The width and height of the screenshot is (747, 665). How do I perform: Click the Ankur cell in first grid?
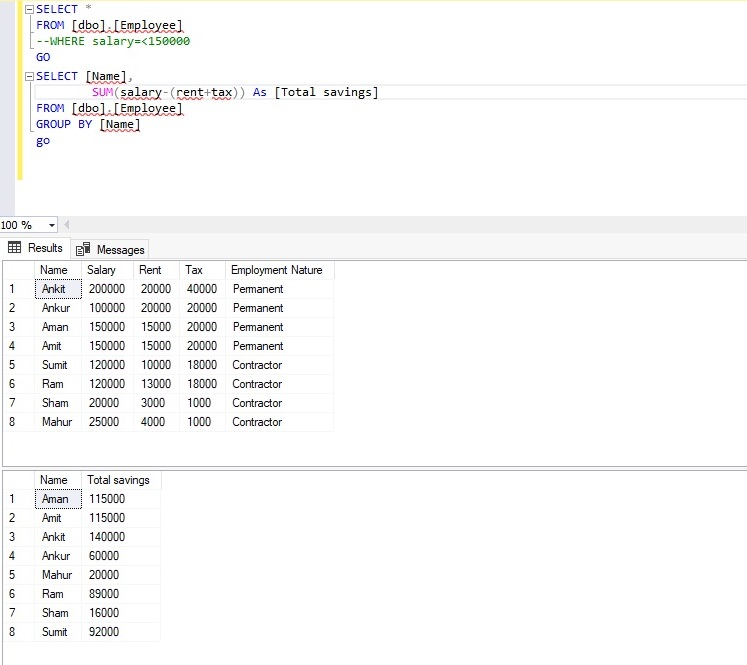point(58,308)
